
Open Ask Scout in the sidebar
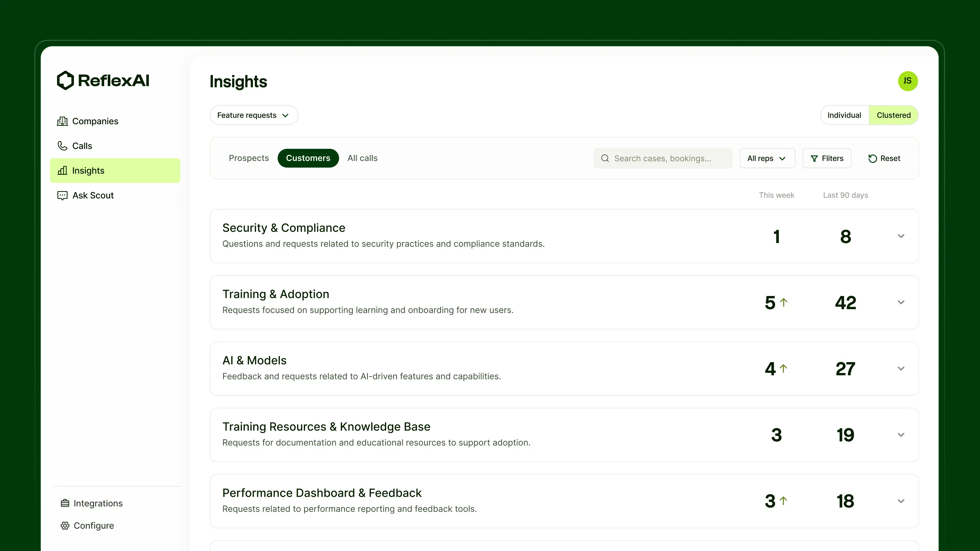pos(115,195)
